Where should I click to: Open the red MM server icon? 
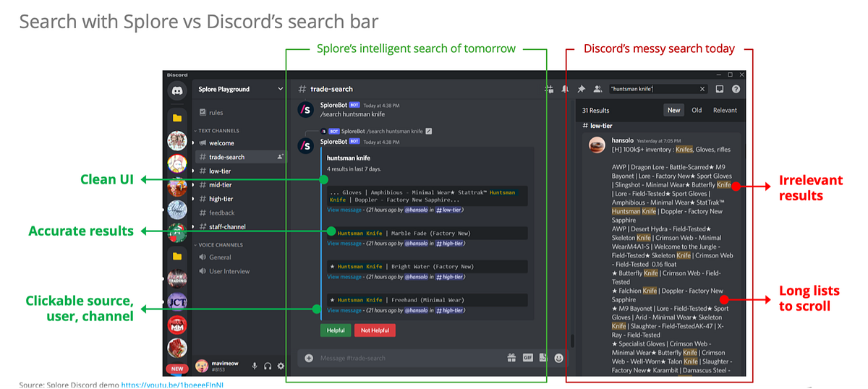coord(177,324)
